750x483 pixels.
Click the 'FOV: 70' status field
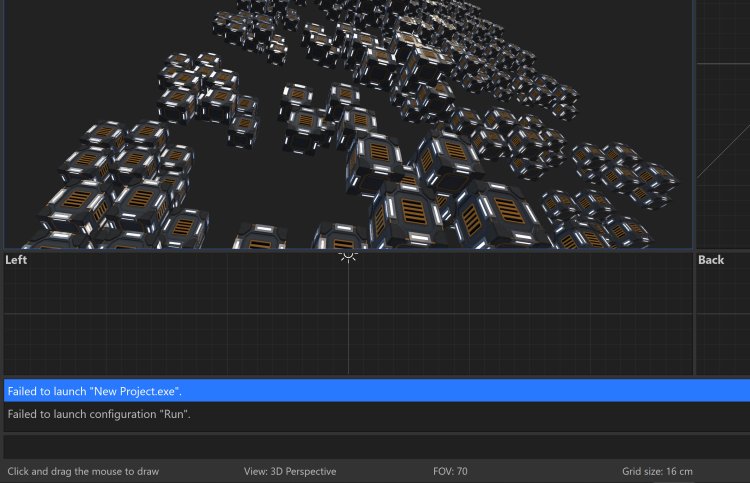pos(449,471)
